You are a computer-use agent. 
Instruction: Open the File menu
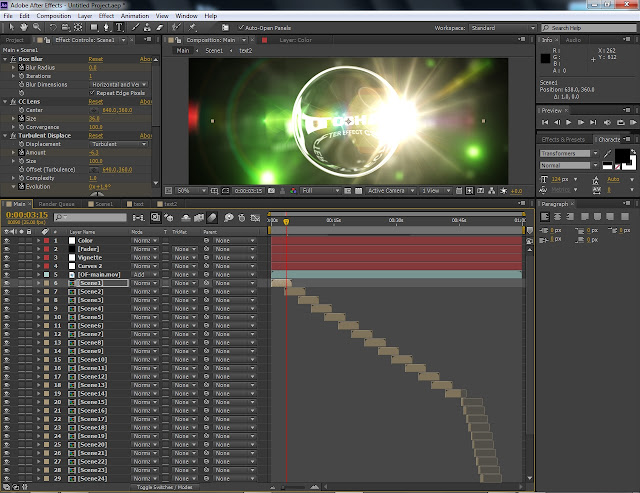(x=8, y=16)
